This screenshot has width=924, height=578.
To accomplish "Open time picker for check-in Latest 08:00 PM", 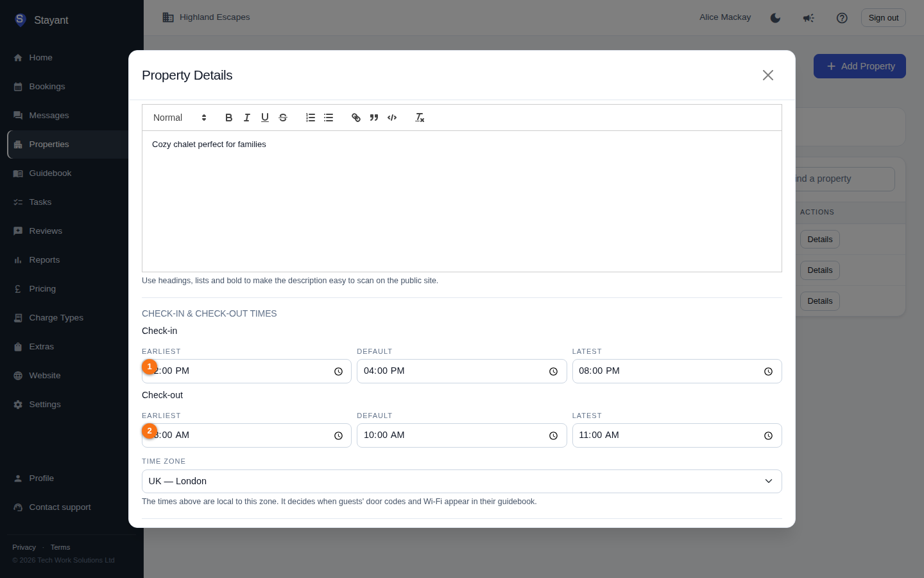I will tap(768, 371).
